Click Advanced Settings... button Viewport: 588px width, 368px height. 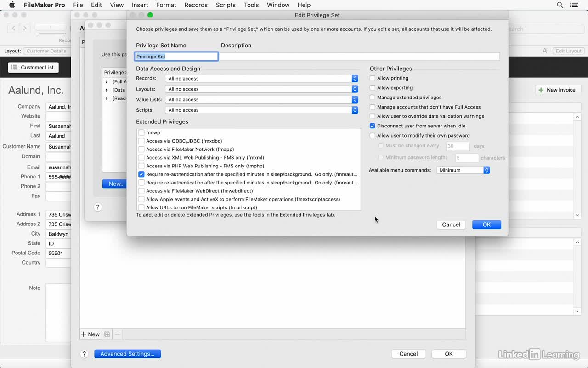pyautogui.click(x=127, y=354)
